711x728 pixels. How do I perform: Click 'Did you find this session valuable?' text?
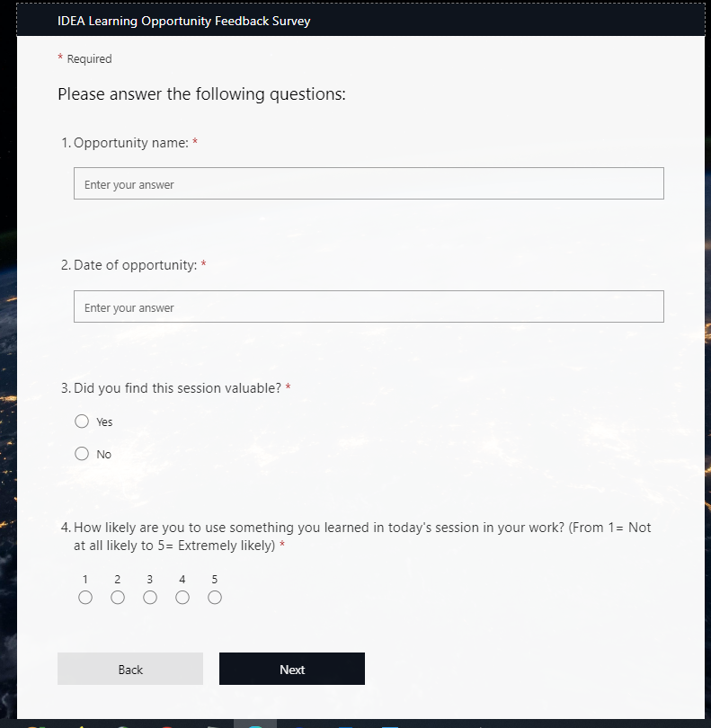(x=177, y=388)
